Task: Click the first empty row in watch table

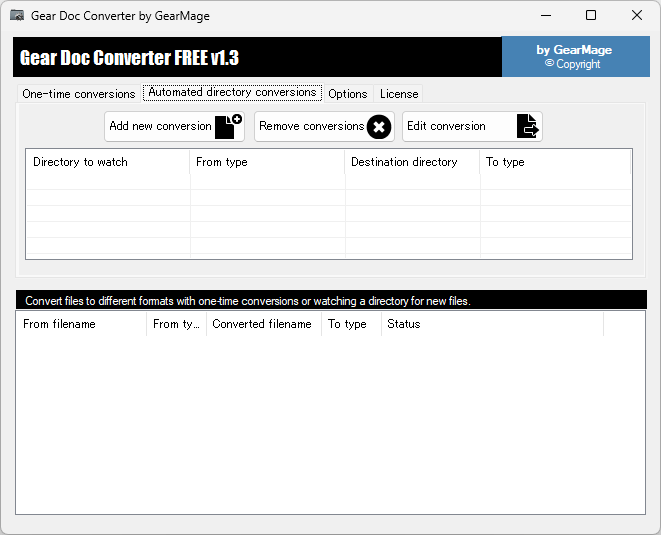Action: coord(328,182)
